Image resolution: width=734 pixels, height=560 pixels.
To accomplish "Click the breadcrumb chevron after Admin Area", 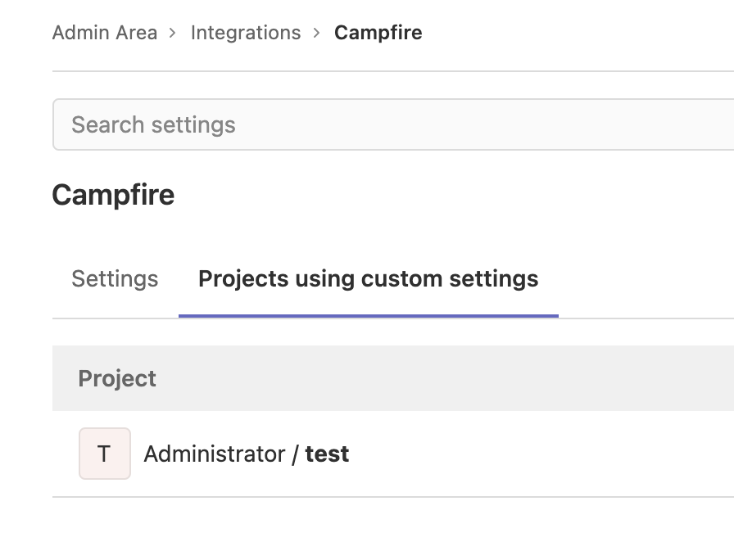I will click(174, 33).
